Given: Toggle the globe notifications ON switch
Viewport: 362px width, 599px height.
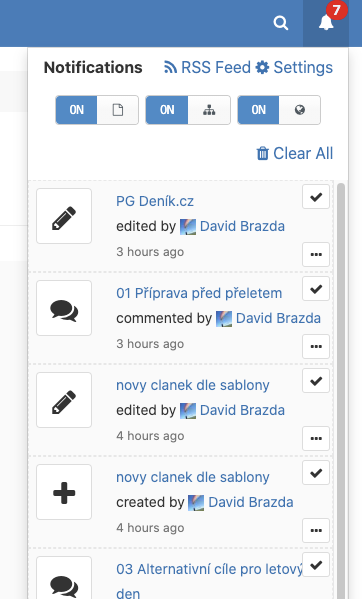Looking at the screenshot, I should tap(279, 110).
